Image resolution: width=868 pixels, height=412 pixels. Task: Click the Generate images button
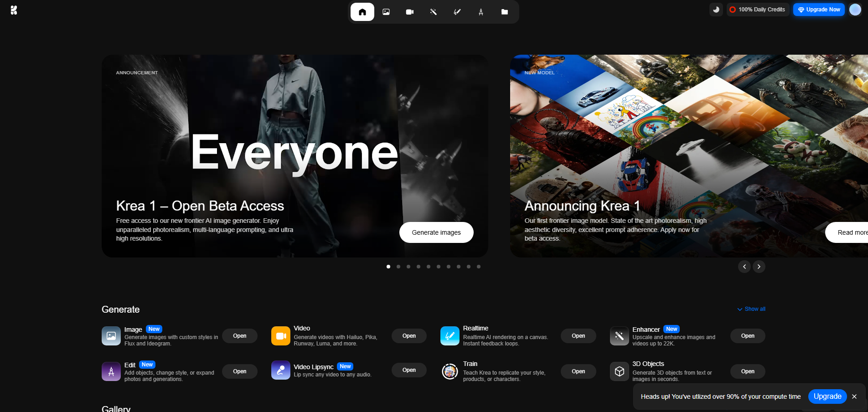pos(436,232)
